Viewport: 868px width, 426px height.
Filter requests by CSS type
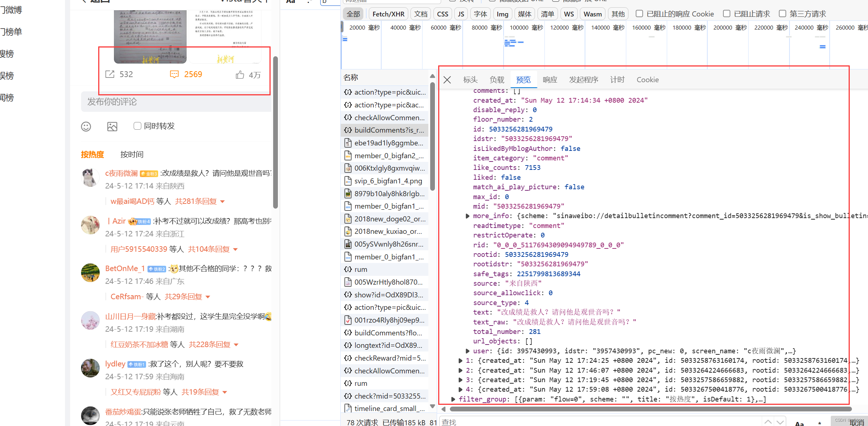[443, 14]
